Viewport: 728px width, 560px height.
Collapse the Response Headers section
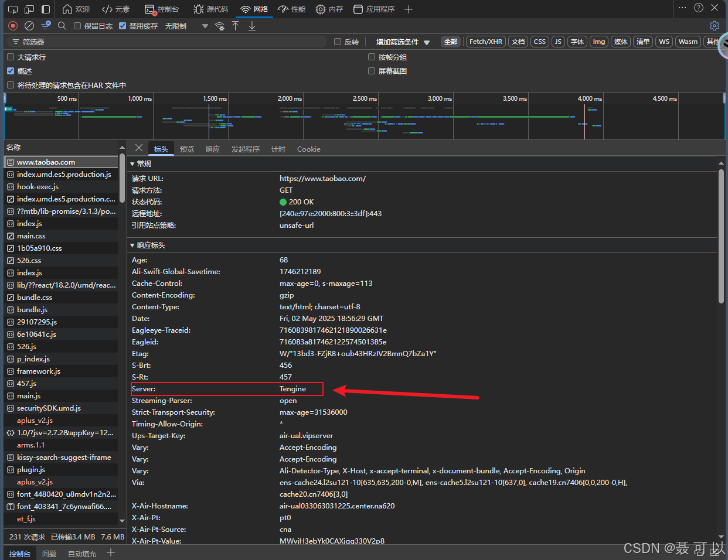132,245
